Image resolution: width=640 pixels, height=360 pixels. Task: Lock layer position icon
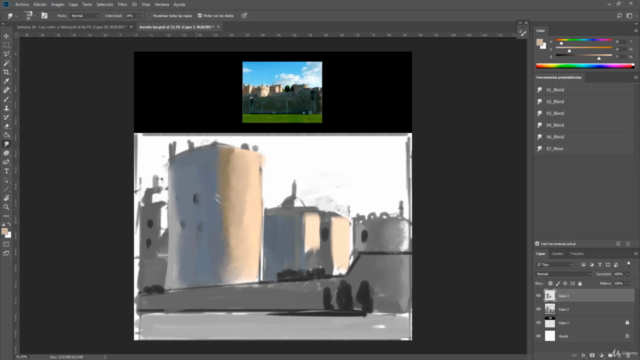click(x=565, y=283)
